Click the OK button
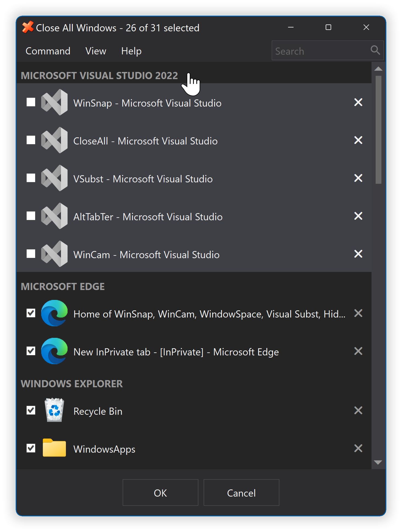The width and height of the screenshot is (402, 532). [160, 492]
